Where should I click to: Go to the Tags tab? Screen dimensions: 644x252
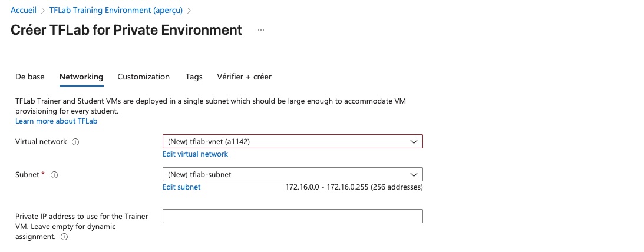tap(194, 77)
